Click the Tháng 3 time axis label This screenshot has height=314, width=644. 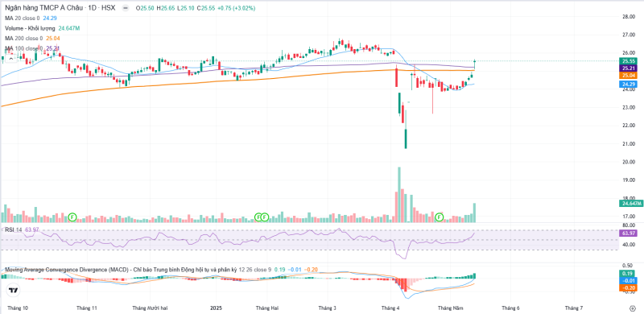pos(328,308)
